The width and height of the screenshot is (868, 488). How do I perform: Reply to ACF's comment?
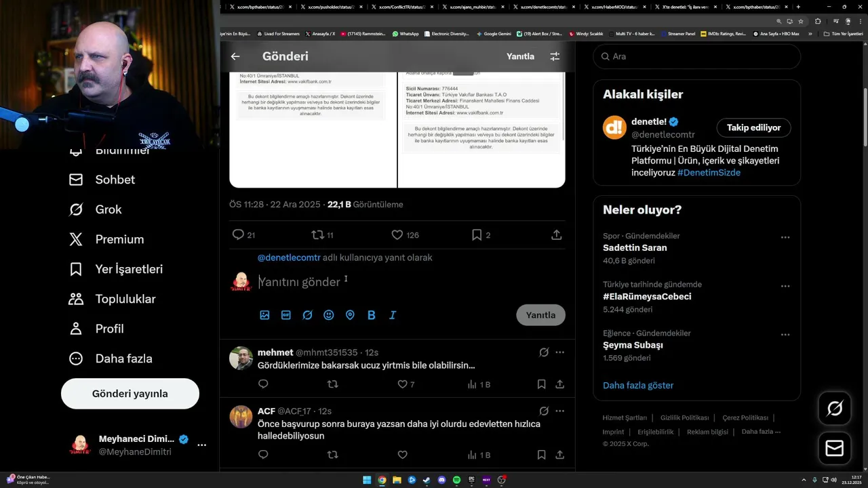click(263, 455)
